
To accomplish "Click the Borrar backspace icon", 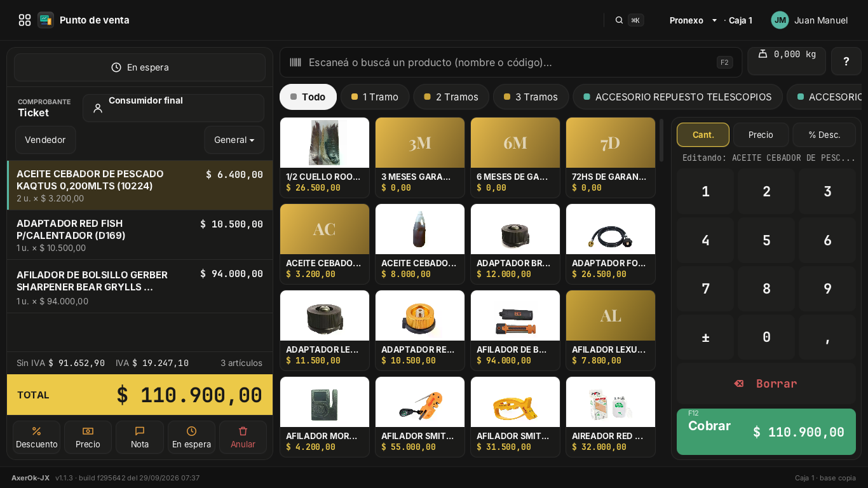I will pos(738,384).
